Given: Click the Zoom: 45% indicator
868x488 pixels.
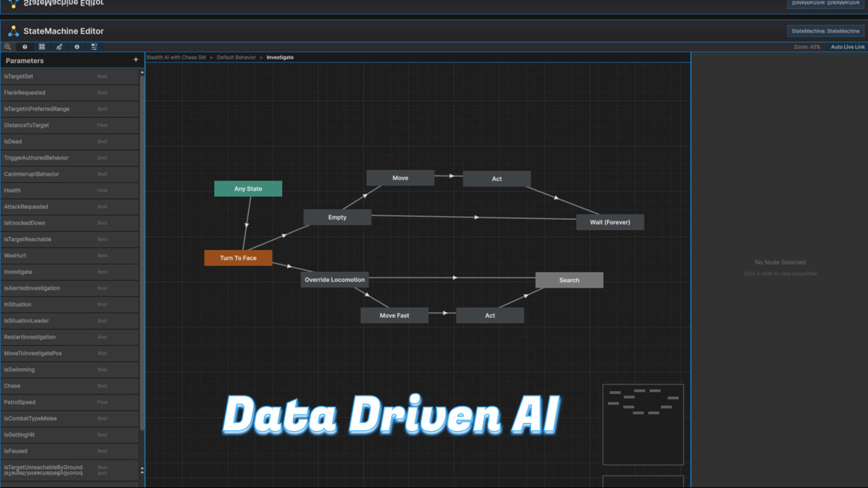Looking at the screenshot, I should tap(807, 47).
